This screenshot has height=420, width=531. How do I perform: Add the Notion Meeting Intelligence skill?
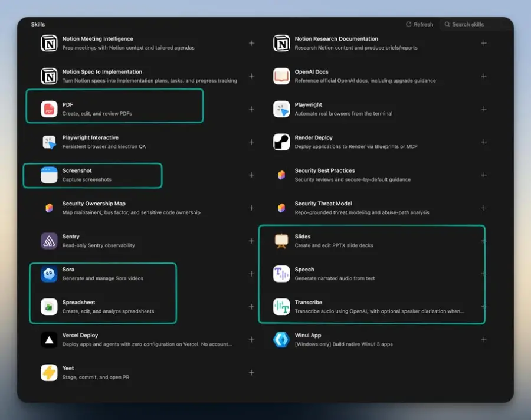(251, 43)
